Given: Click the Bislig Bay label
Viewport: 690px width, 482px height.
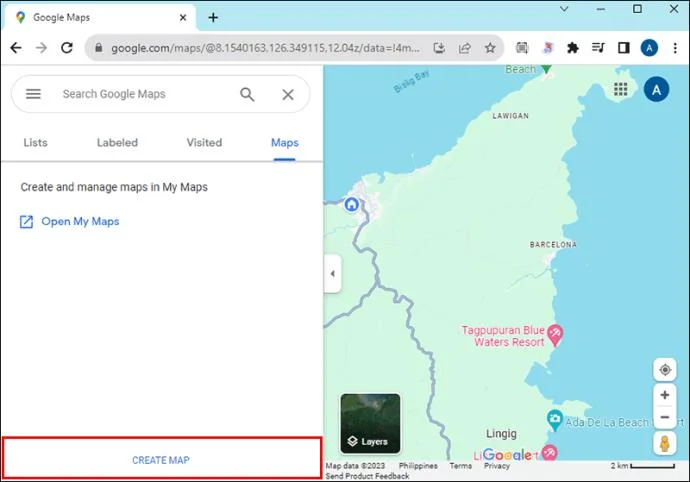Looking at the screenshot, I should (411, 81).
